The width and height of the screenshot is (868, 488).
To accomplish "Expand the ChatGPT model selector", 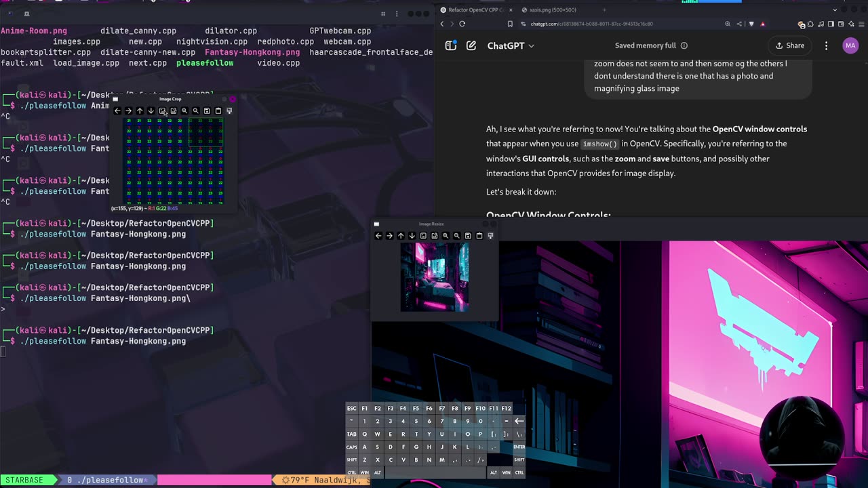I will click(x=511, y=45).
